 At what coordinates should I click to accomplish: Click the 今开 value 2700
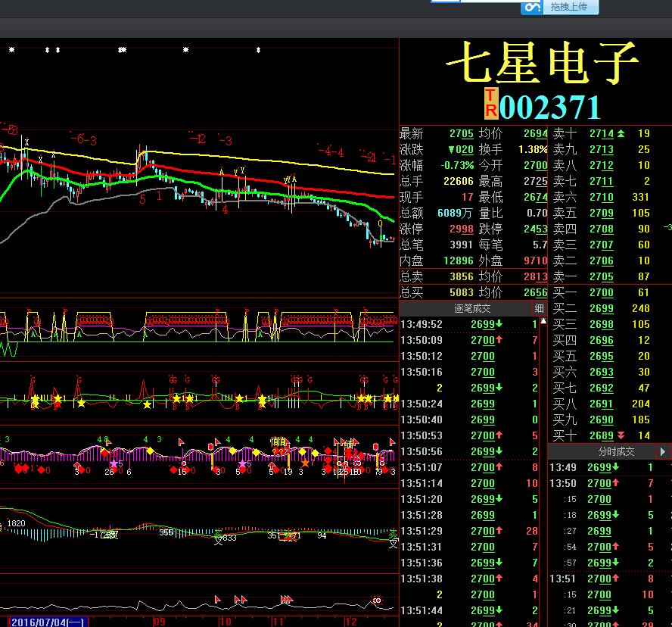pyautogui.click(x=535, y=166)
